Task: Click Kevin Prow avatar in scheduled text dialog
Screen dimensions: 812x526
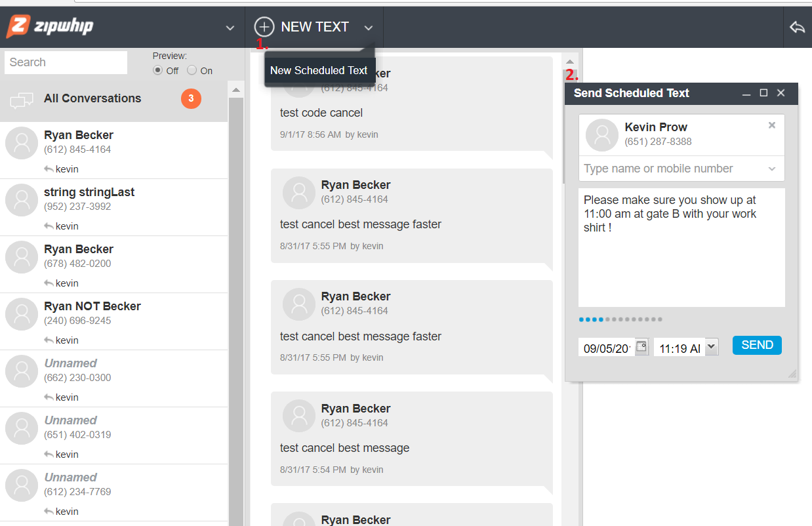Action: click(x=602, y=135)
